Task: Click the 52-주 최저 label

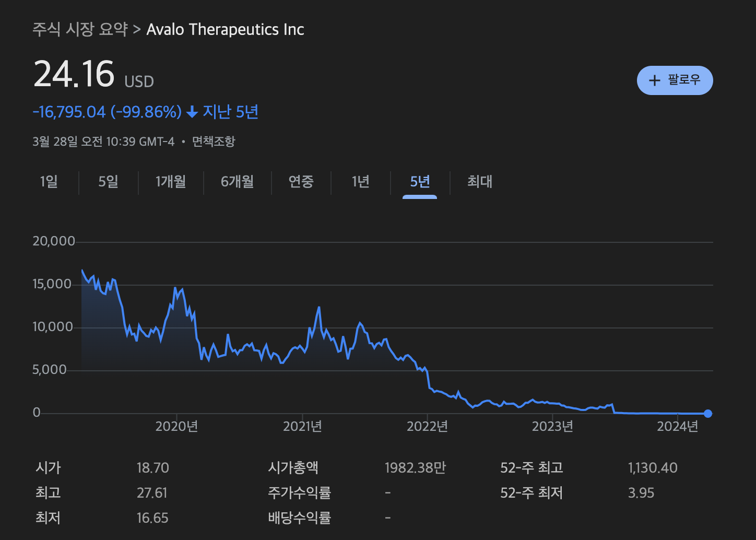Action: pyautogui.click(x=531, y=493)
